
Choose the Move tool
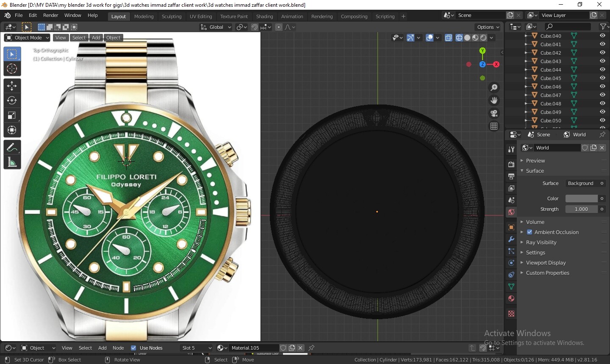[12, 86]
